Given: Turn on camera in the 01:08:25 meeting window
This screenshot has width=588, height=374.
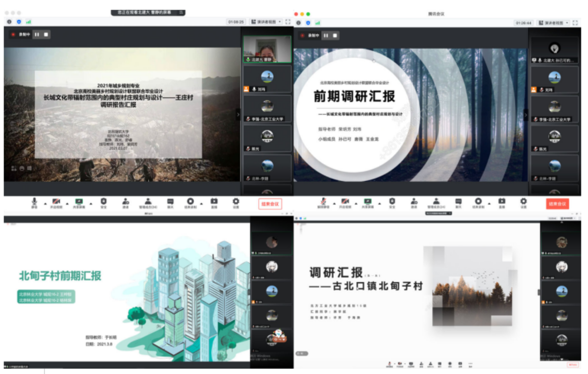Looking at the screenshot, I should click(x=56, y=203).
